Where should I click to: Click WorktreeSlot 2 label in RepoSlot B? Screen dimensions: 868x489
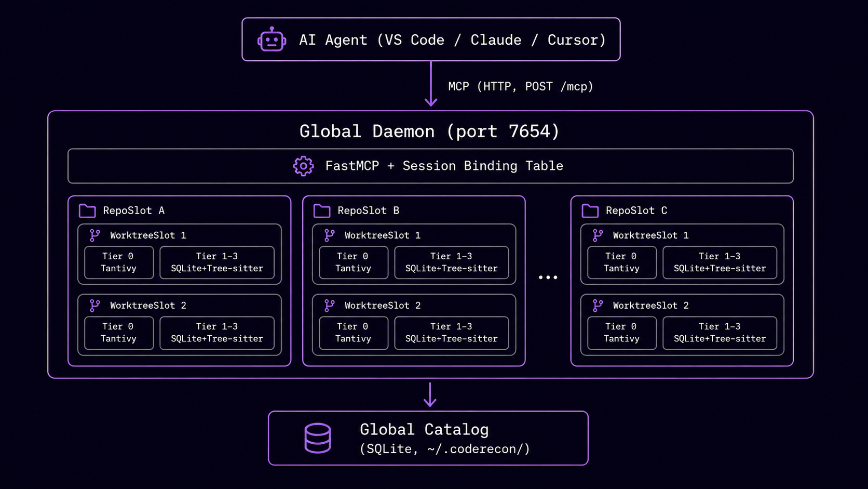pyautogui.click(x=383, y=306)
